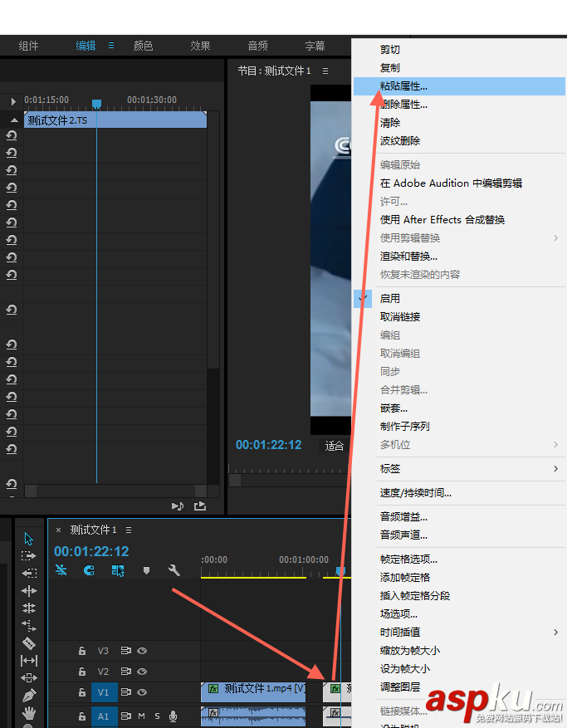567x728 pixels.
Task: Choose 波纹删除 menu entry
Action: coord(459,141)
